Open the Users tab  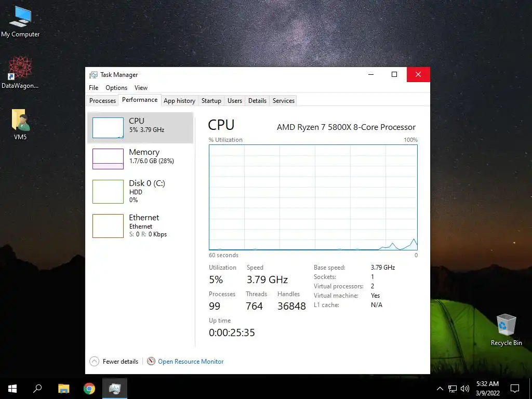tap(235, 101)
